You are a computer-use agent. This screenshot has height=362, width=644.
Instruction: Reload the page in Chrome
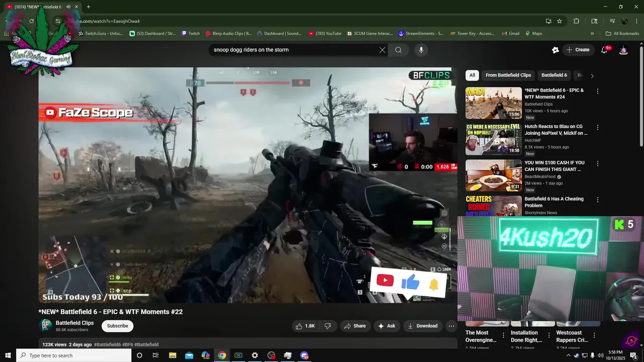pos(31,21)
